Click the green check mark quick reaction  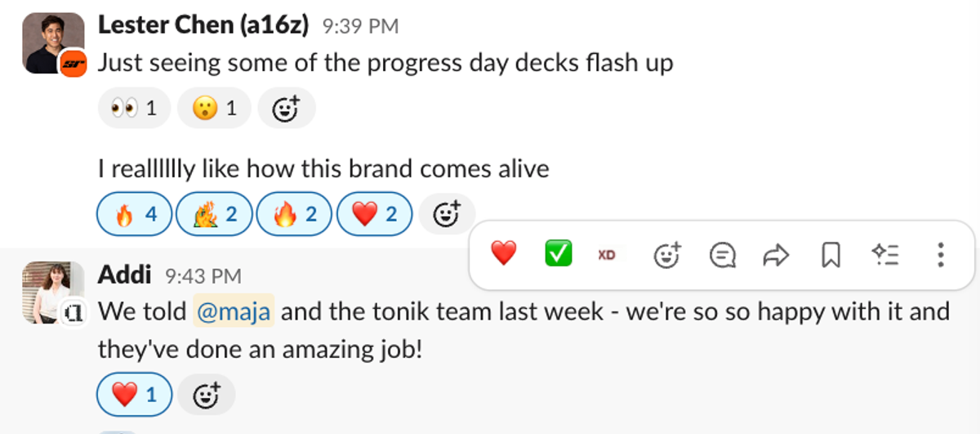(559, 255)
